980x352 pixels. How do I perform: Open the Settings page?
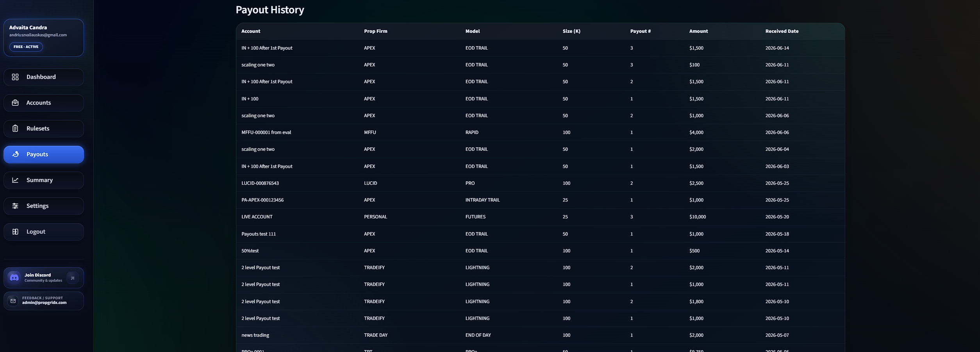(44, 206)
